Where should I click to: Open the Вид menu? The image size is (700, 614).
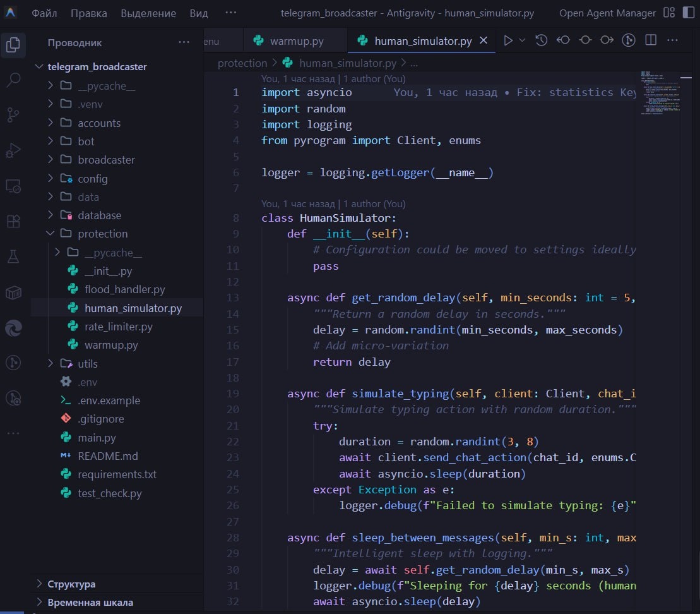(199, 13)
